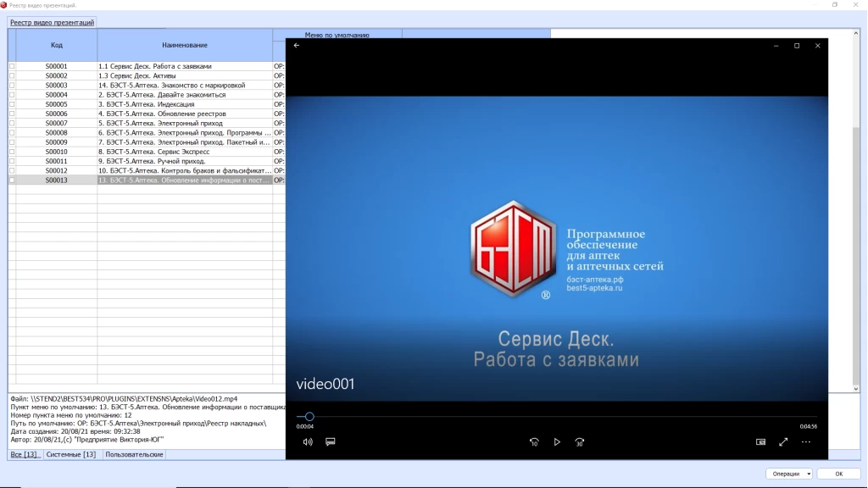The height and width of the screenshot is (488, 868).
Task: Switch to the Системные [13] tab
Action: coord(71,455)
